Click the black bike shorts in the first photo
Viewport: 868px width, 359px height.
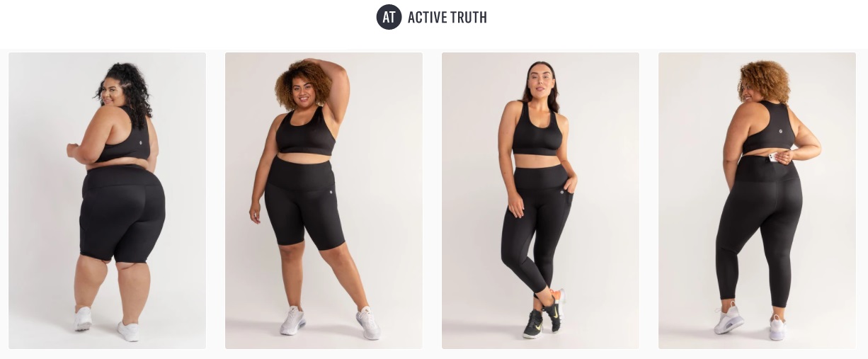[122, 212]
